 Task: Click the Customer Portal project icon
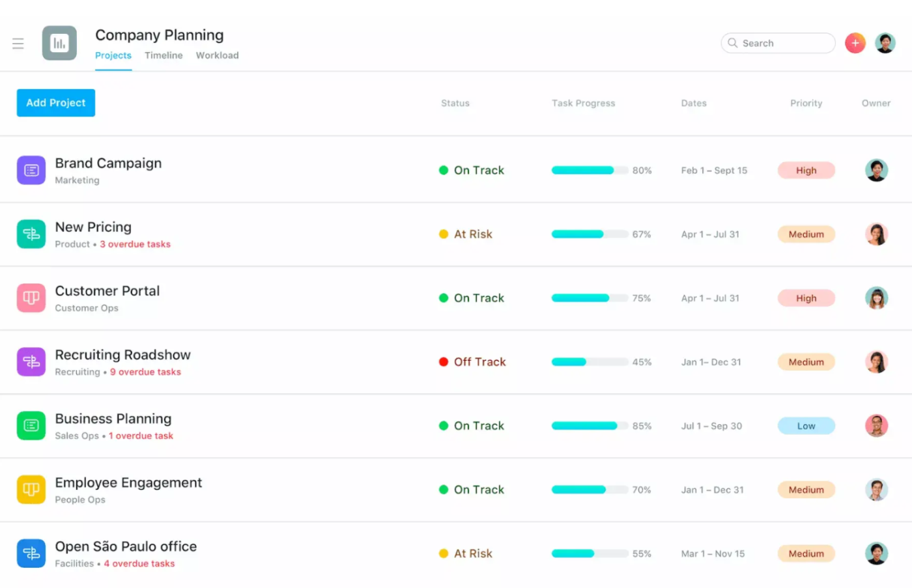point(31,298)
